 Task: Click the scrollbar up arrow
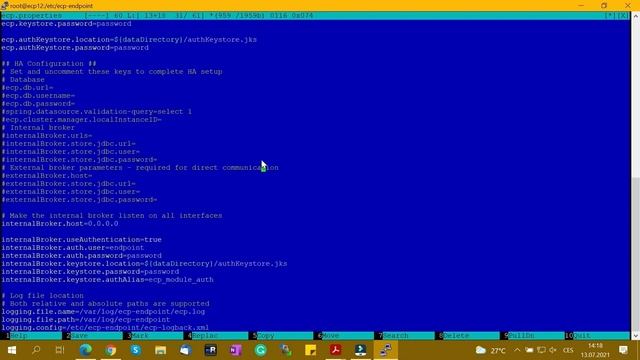635,16
